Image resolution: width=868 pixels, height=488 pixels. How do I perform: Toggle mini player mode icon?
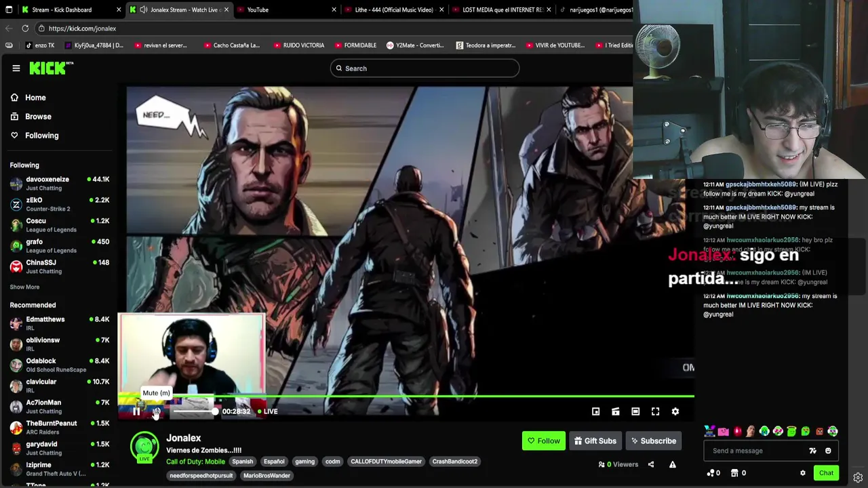click(595, 411)
